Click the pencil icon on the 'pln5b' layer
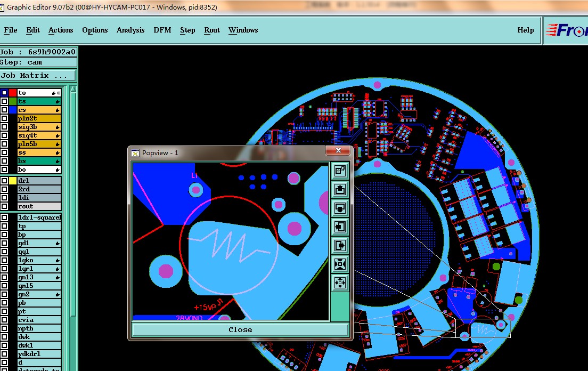Image resolution: width=588 pixels, height=371 pixels. pos(58,144)
